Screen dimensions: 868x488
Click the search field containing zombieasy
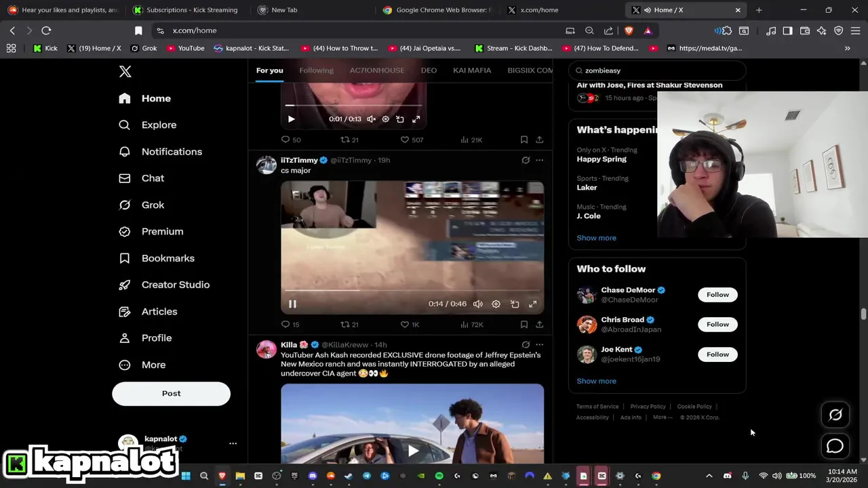(x=657, y=70)
